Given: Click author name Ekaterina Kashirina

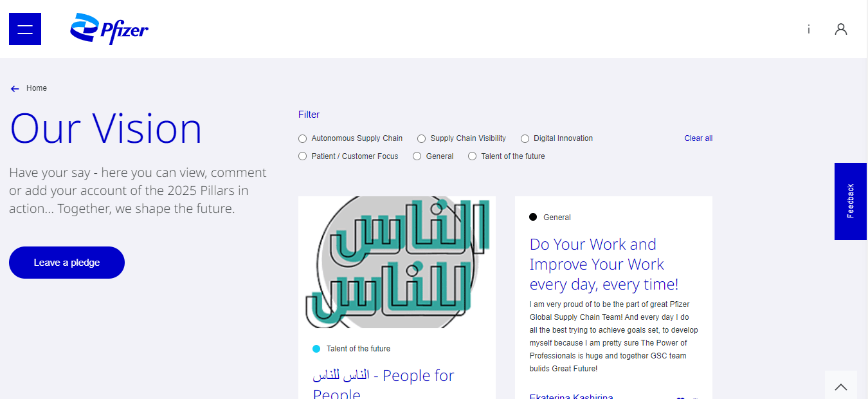Looking at the screenshot, I should [571, 395].
